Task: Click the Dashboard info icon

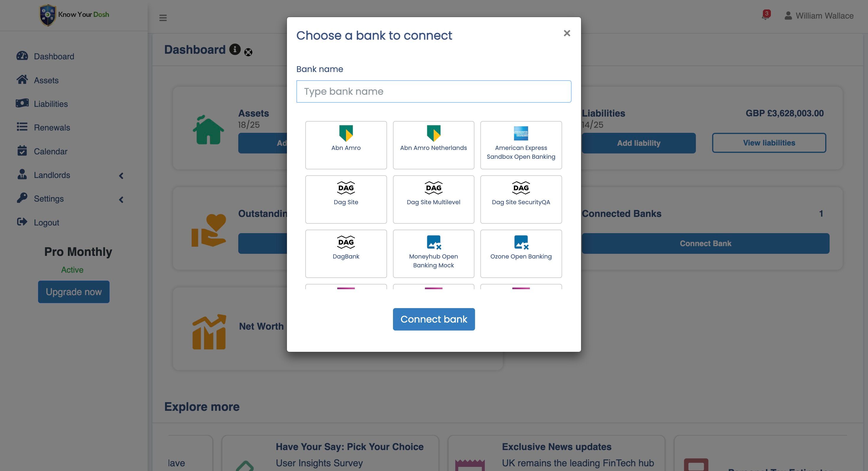Action: (235, 49)
